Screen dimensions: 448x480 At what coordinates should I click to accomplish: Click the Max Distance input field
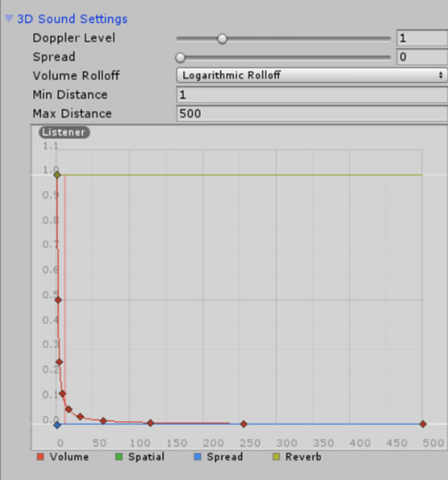(x=312, y=113)
